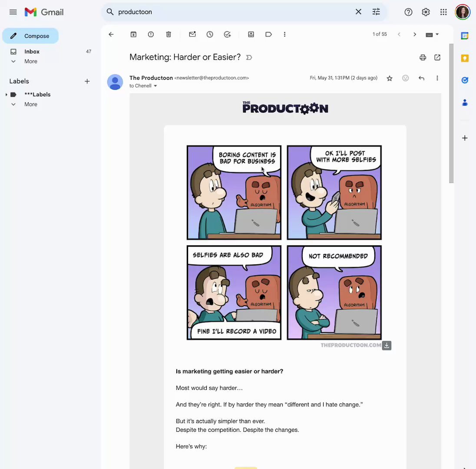Click the Compose button
Image resolution: width=476 pixels, height=469 pixels.
coord(30,36)
